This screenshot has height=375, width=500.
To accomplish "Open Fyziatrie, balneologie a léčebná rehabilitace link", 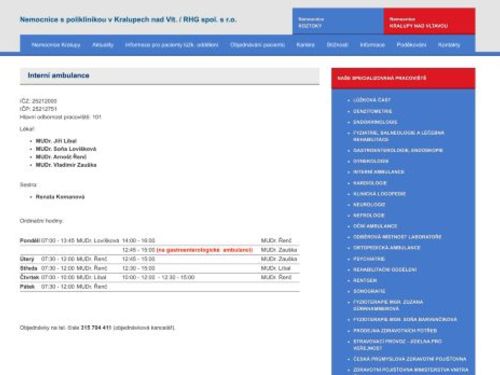I will [x=398, y=136].
